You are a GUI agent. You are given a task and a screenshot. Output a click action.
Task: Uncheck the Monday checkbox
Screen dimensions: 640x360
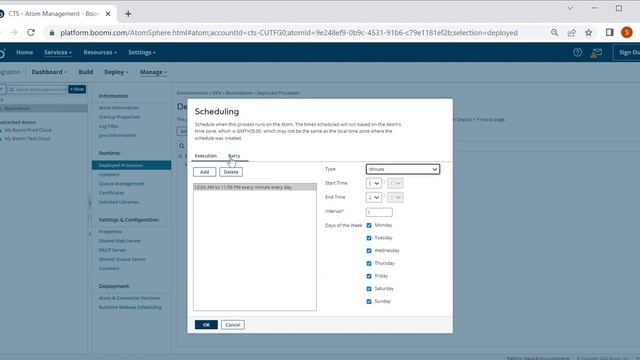(369, 225)
